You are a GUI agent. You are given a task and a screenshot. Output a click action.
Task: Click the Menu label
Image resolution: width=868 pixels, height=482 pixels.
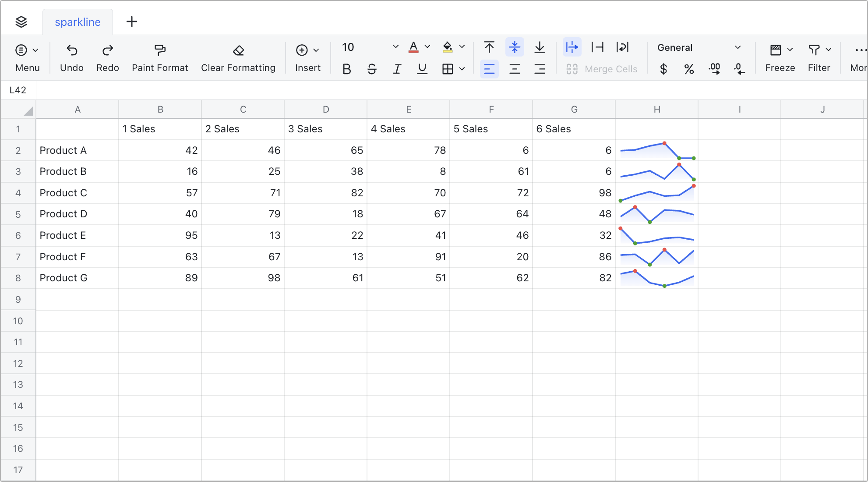point(28,68)
